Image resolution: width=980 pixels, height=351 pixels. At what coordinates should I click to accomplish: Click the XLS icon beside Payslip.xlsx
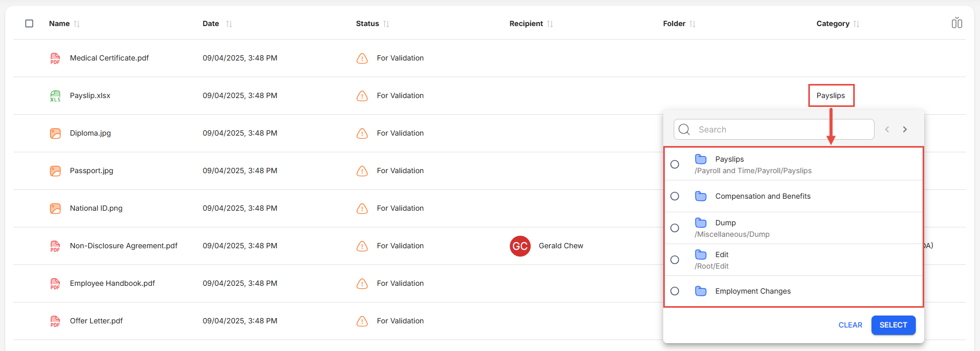click(55, 96)
